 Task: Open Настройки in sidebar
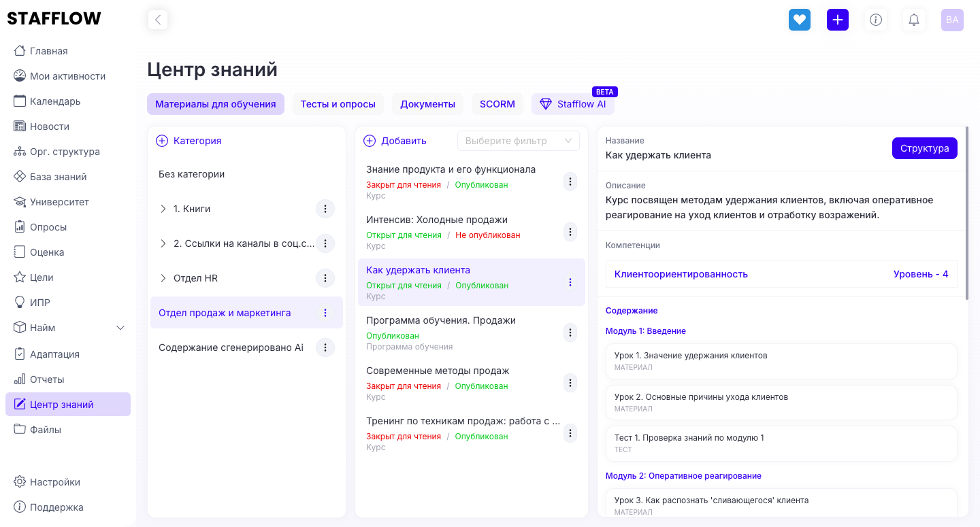click(x=68, y=482)
